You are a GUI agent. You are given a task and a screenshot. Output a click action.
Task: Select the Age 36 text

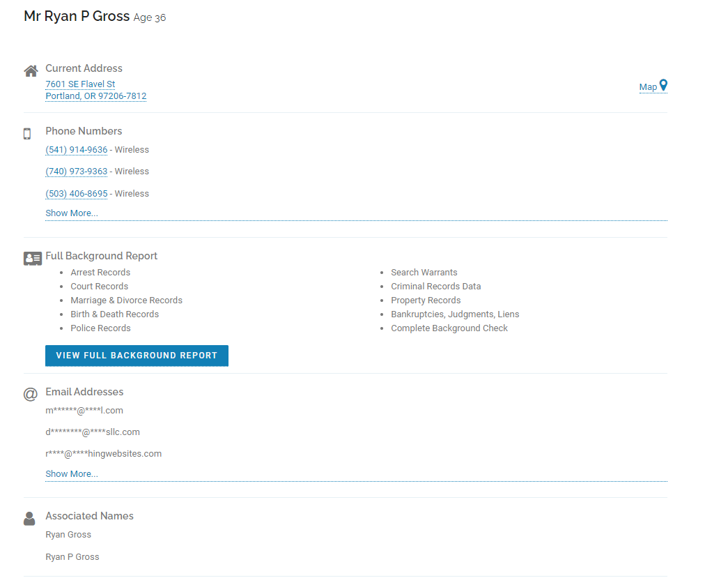pyautogui.click(x=150, y=17)
